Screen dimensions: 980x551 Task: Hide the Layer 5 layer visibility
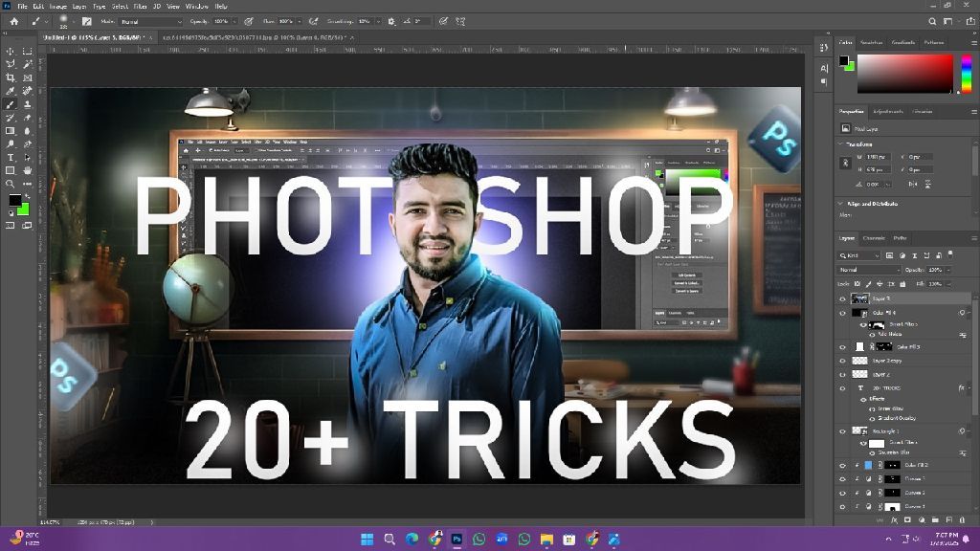point(843,299)
